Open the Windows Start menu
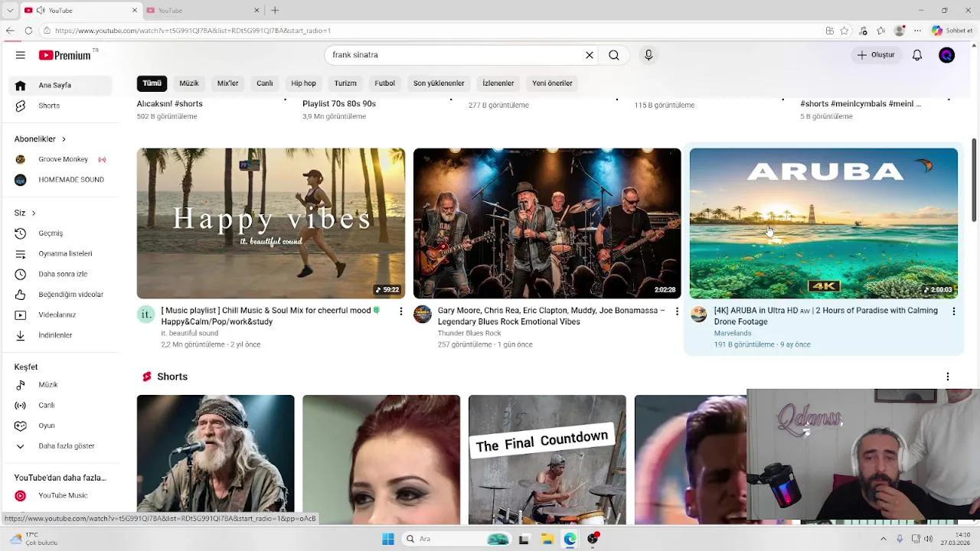The image size is (980, 551). [388, 539]
